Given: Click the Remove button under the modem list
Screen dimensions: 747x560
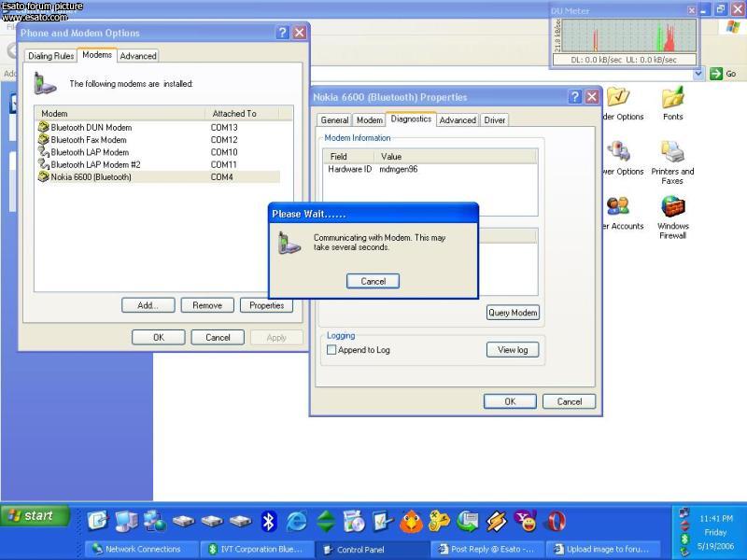Looking at the screenshot, I should [x=207, y=306].
